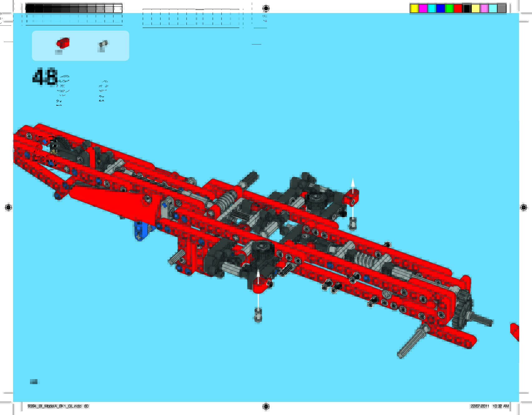
Task: Click the step number 48
Action: (45, 77)
